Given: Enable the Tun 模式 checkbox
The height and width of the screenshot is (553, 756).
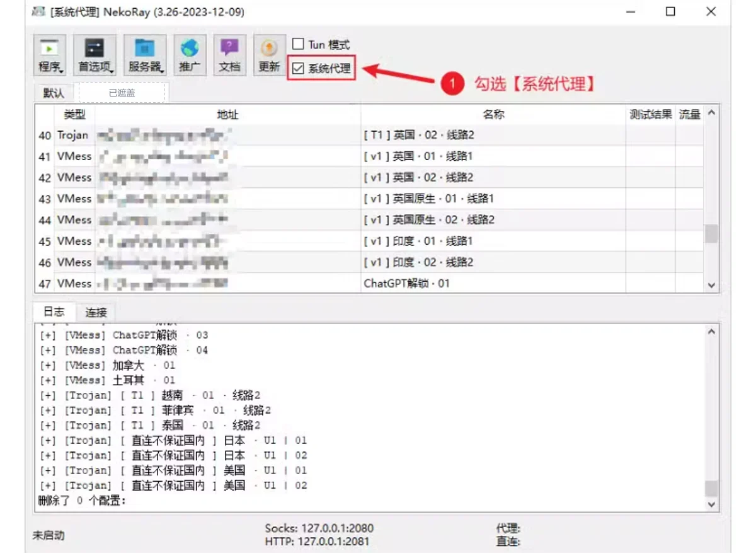Looking at the screenshot, I should 321,45.
